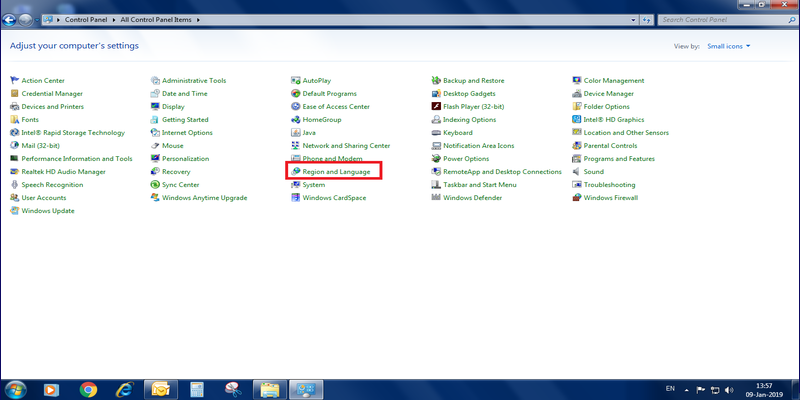Open the Region and Language link
The image size is (800, 412).
point(336,172)
